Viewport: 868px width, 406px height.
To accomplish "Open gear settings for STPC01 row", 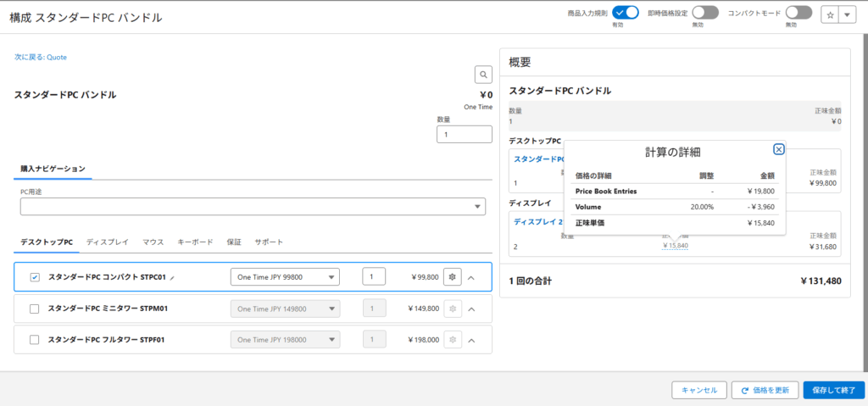I will (x=453, y=277).
